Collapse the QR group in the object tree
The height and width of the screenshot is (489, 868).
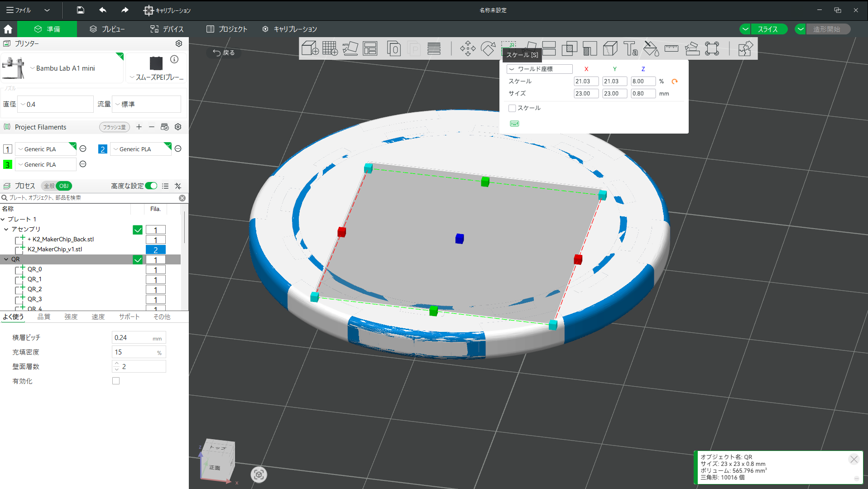[6, 259]
